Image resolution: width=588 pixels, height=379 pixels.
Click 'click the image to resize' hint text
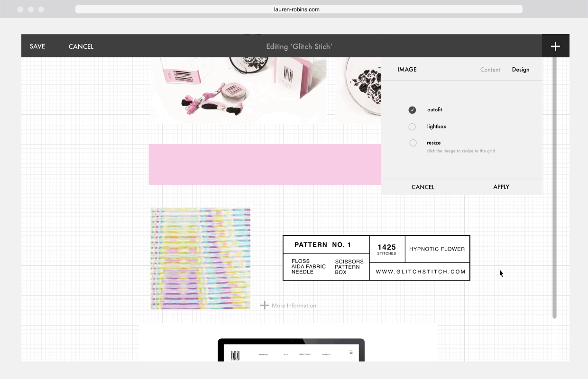[x=460, y=151]
